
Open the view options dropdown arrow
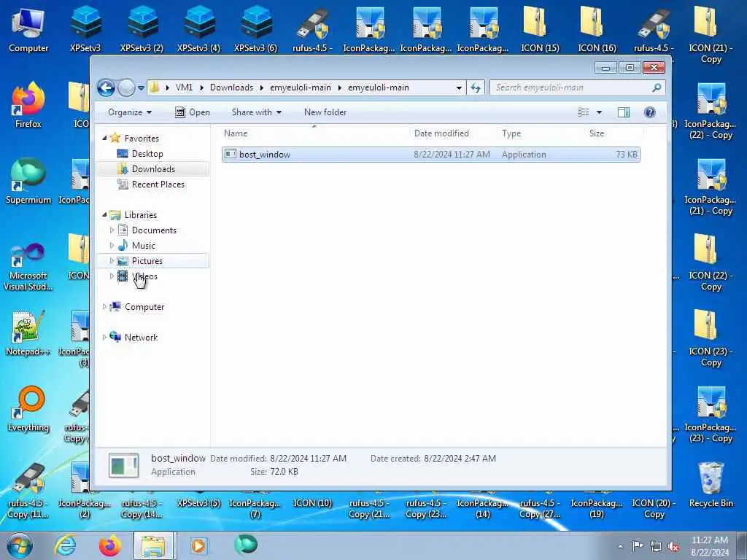tap(600, 112)
